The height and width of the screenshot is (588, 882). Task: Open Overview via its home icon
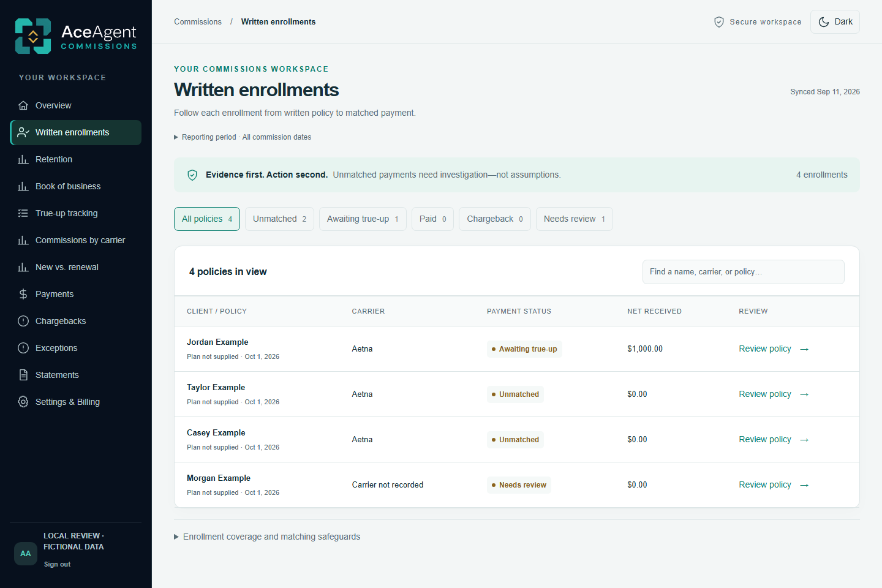[x=23, y=105]
